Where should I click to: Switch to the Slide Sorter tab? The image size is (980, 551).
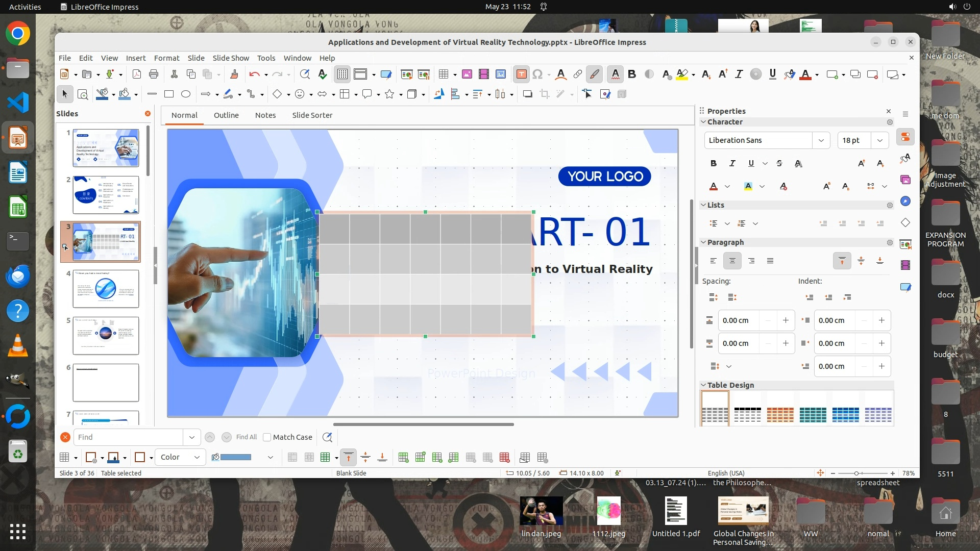tap(312, 115)
